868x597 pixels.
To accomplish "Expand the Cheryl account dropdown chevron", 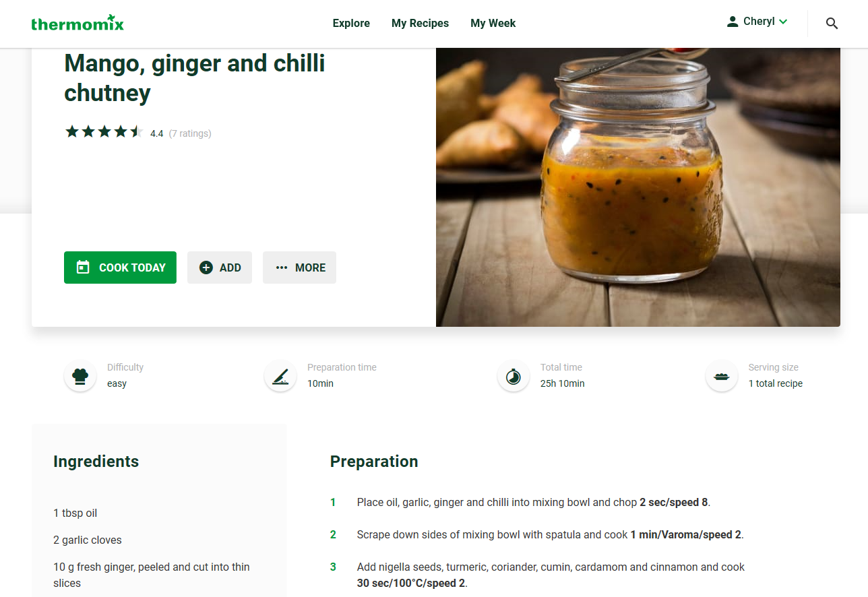I will [783, 22].
